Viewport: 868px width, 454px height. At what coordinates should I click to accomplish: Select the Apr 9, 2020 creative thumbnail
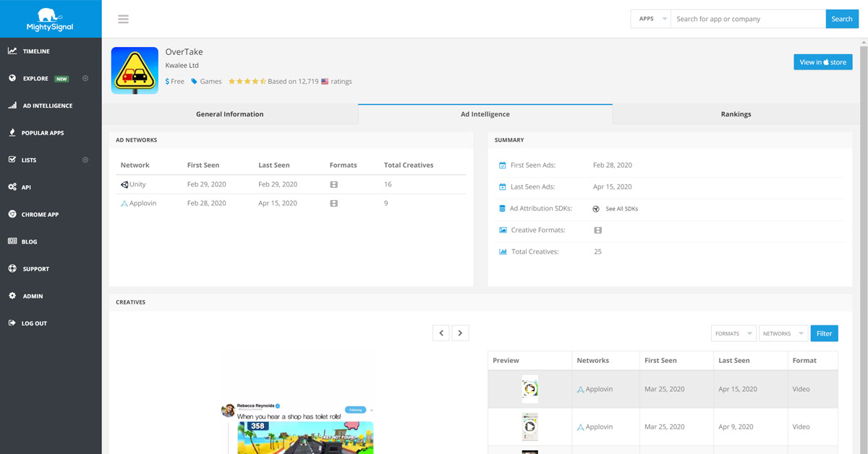pos(530,427)
